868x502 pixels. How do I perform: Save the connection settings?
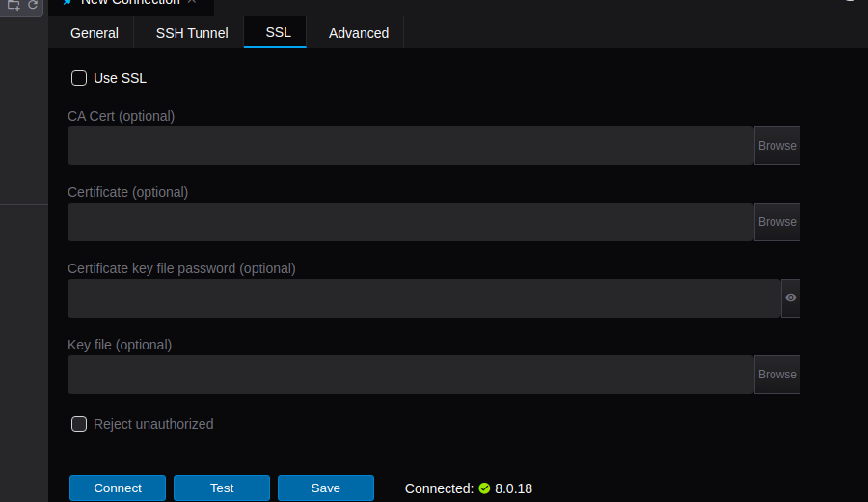pos(326,488)
